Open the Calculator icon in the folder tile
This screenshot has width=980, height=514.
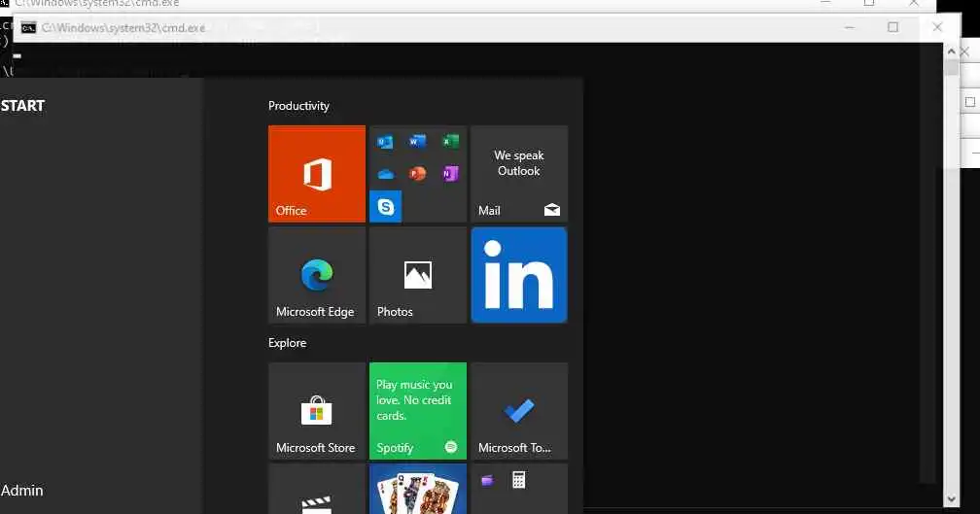tap(519, 480)
